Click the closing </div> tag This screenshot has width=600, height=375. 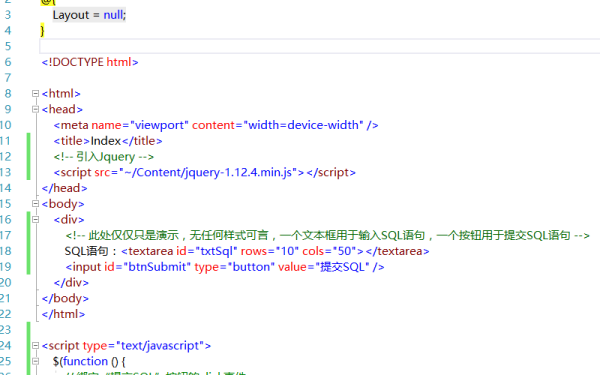[x=71, y=283]
